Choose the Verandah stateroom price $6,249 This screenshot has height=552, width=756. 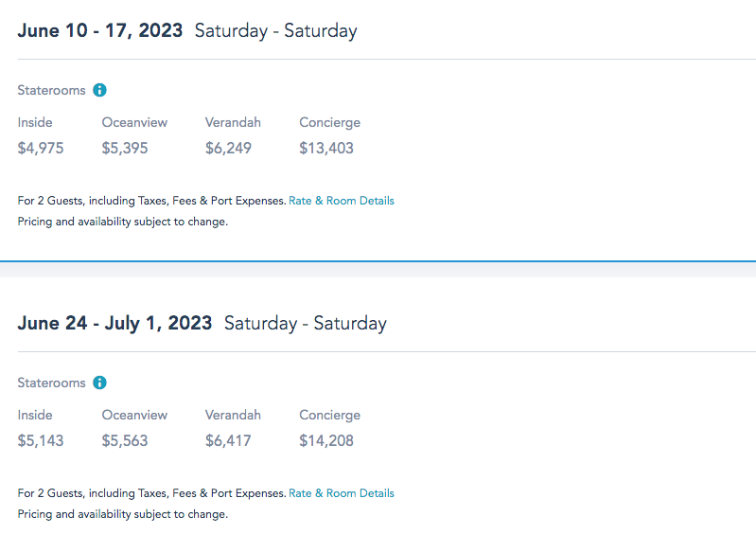point(228,148)
